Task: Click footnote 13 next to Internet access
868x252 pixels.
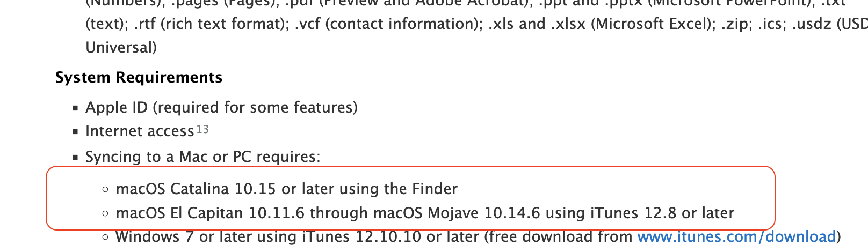Action: click(x=202, y=129)
